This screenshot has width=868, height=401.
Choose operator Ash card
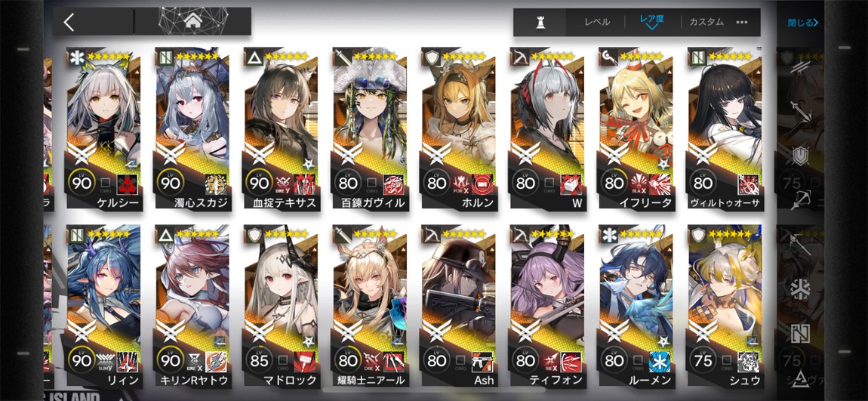click(x=458, y=307)
